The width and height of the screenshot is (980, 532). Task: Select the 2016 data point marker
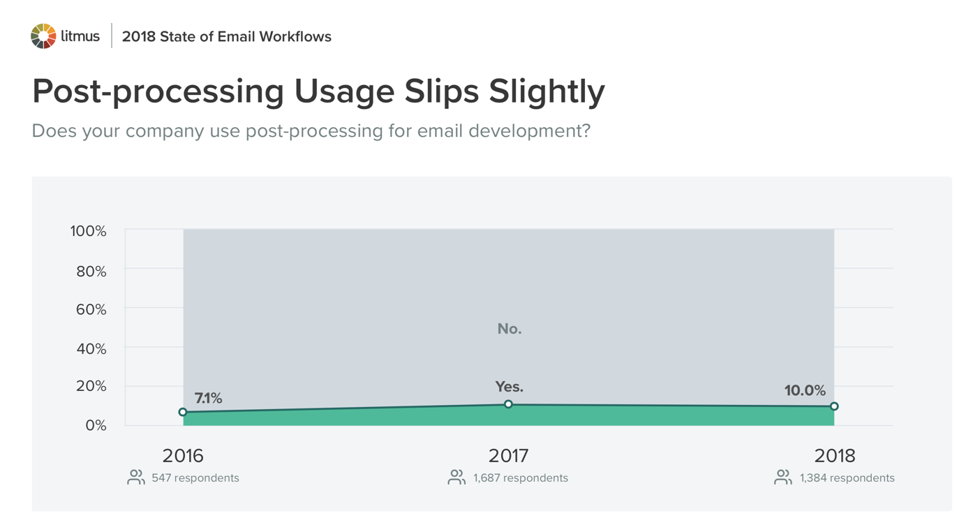point(183,412)
